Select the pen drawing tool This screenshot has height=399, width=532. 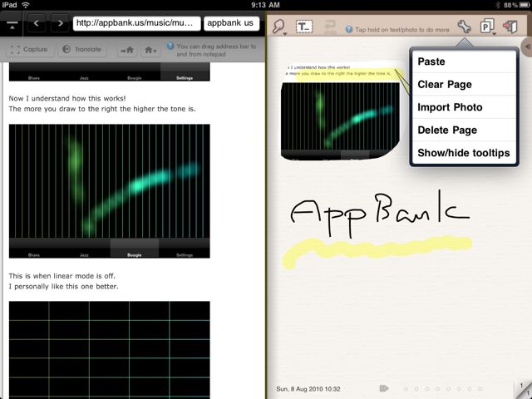pyautogui.click(x=278, y=26)
